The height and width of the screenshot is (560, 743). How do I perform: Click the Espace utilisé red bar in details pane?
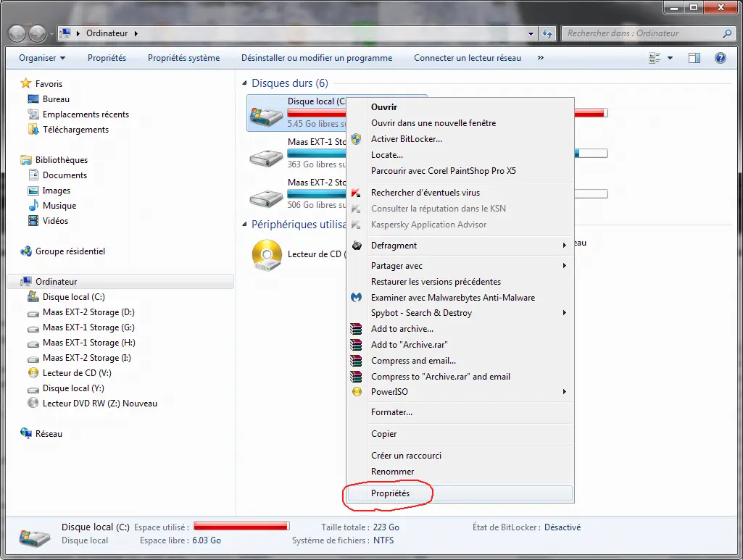tap(241, 527)
